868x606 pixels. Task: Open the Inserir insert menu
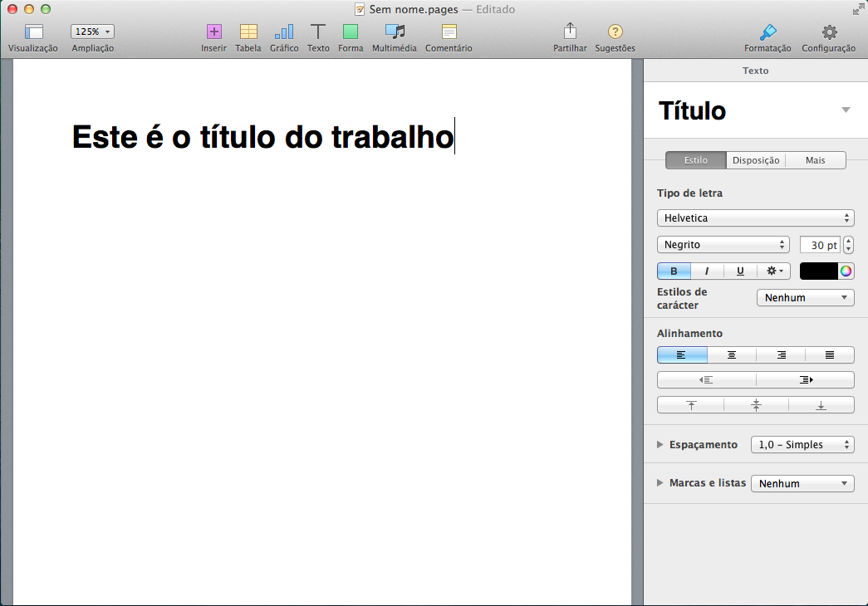[213, 32]
